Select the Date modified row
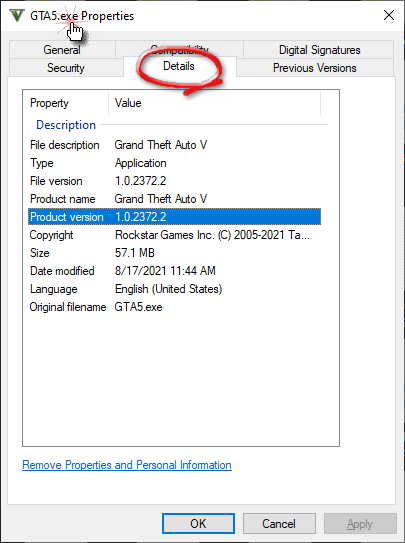The width and height of the screenshot is (405, 543). [x=174, y=271]
